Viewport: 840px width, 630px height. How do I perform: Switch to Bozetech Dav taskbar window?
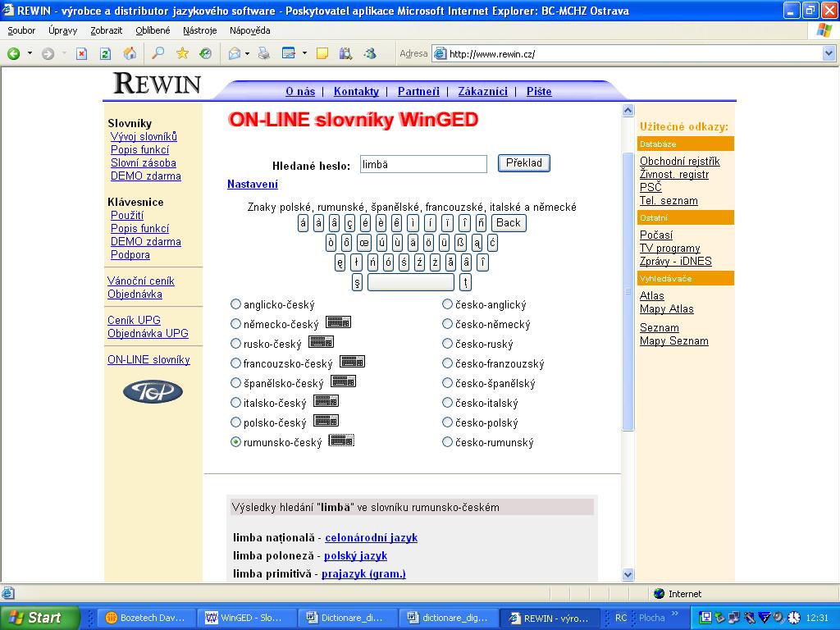(146, 618)
